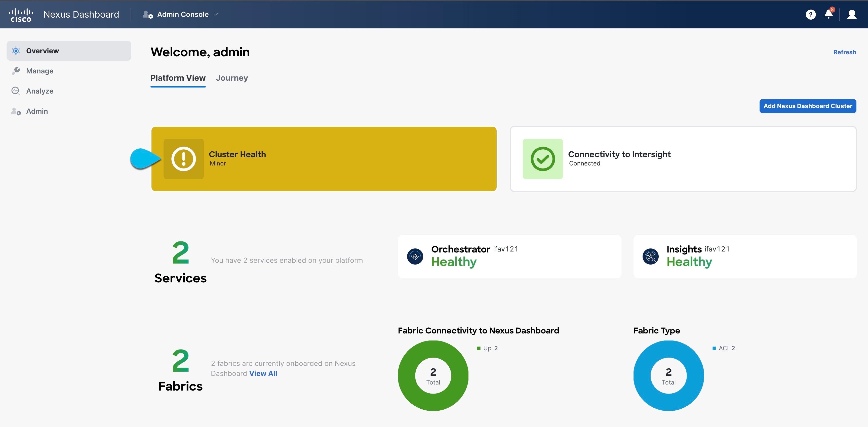Click the Admin sidebar icon
868x427 pixels.
(x=16, y=111)
